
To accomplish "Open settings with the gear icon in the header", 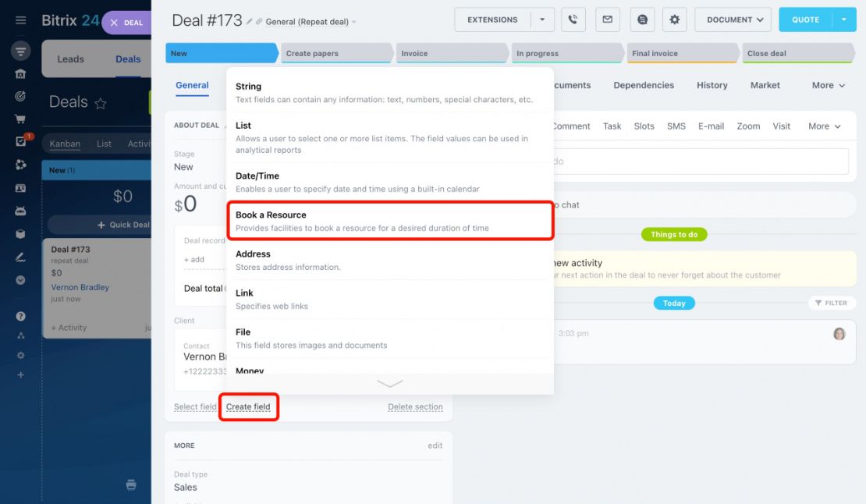I will click(x=674, y=20).
